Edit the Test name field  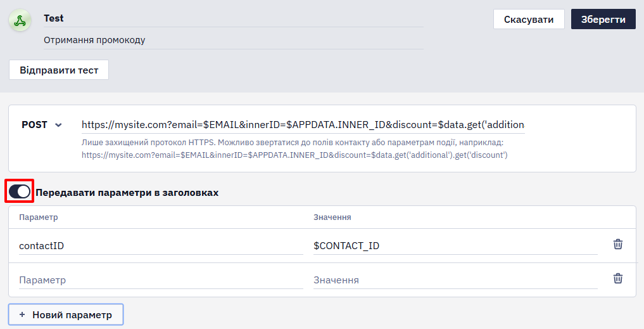234,18
